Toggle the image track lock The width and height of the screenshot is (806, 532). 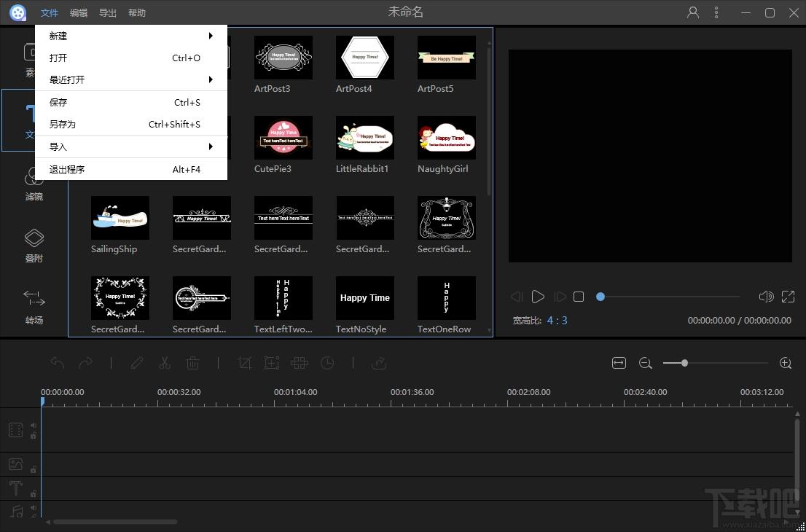tap(34, 469)
